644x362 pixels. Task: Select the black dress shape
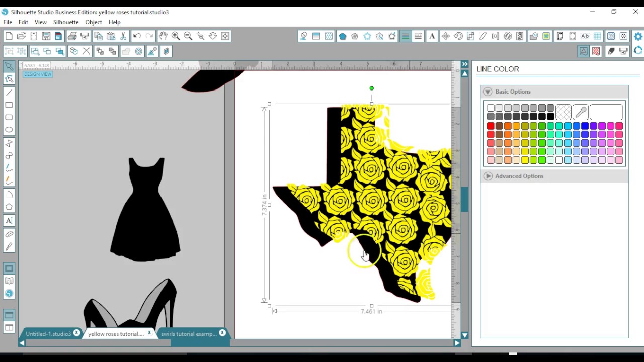[145, 210]
